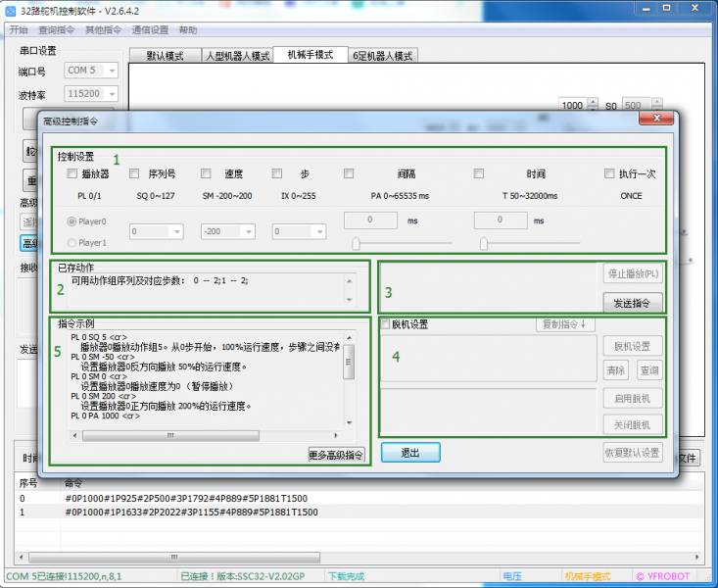This screenshot has width=718, height=588.
Task: Enable the 播放器 checkbox
Action: pyautogui.click(x=72, y=174)
